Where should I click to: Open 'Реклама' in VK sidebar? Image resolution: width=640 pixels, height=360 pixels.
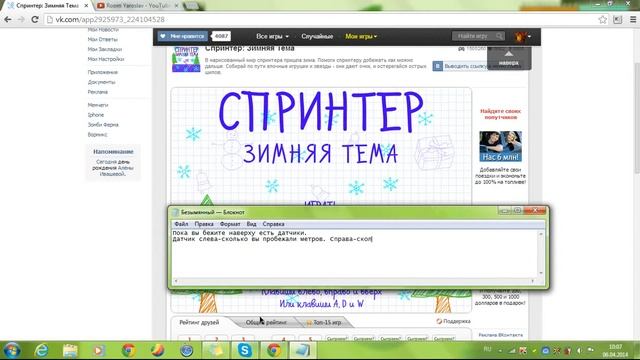point(98,91)
